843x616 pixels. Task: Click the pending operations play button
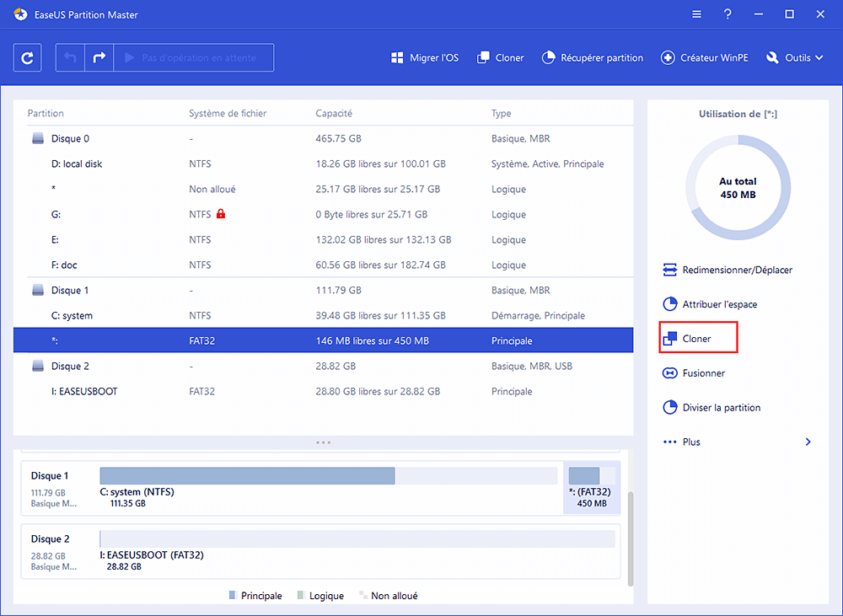pyautogui.click(x=194, y=57)
